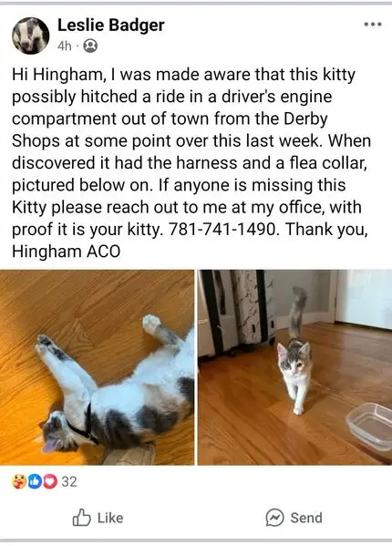Click Leslie Badger's badger profile picture
This screenshot has width=392, height=546.
tap(31, 36)
